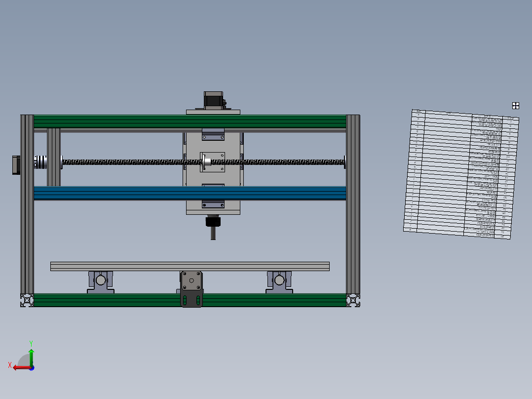Select the left vertical gray frame post

[x=27, y=204]
